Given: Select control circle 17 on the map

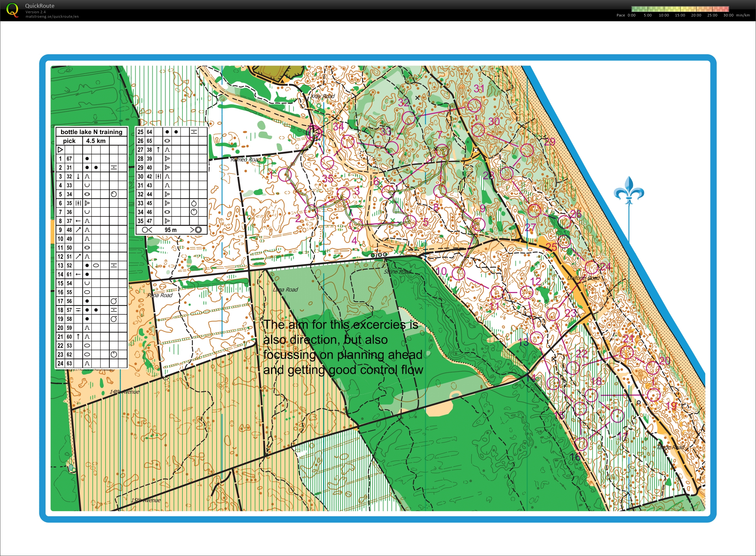Looking at the screenshot, I should pyautogui.click(x=617, y=416).
